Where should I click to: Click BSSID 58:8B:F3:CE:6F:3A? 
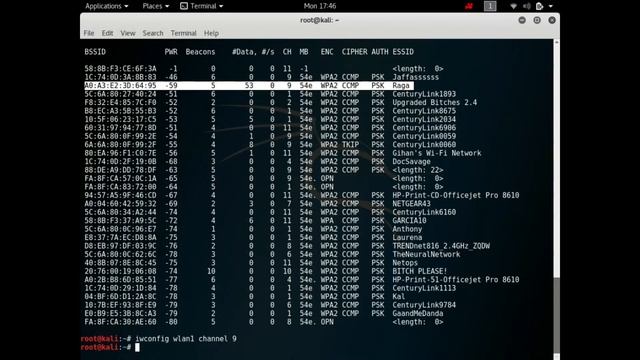[x=120, y=69]
